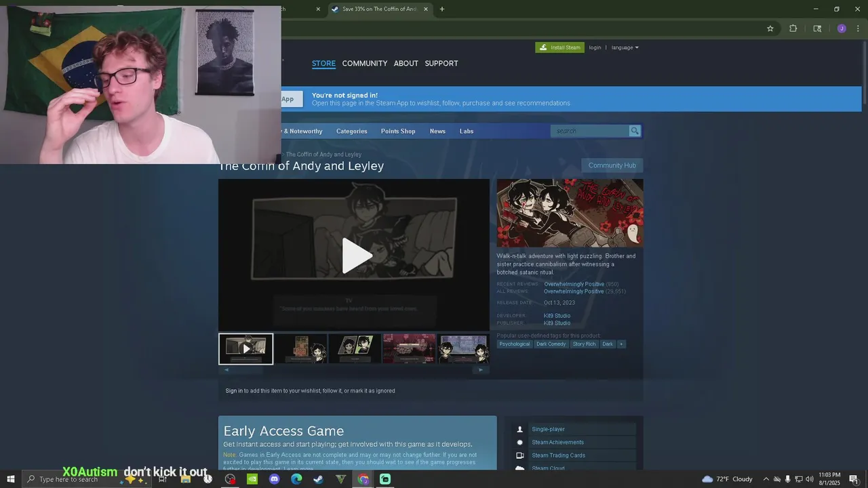868x488 pixels.
Task: Click the microphone tray icon
Action: (788, 479)
